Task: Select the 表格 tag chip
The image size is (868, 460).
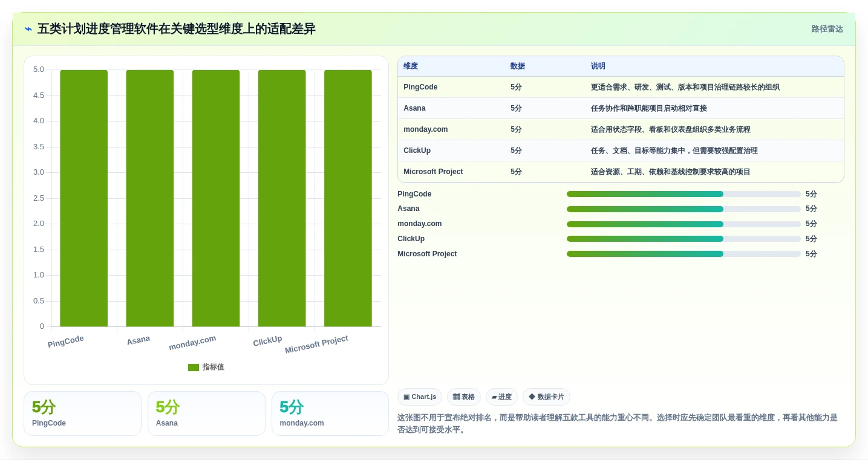Action: pos(464,397)
